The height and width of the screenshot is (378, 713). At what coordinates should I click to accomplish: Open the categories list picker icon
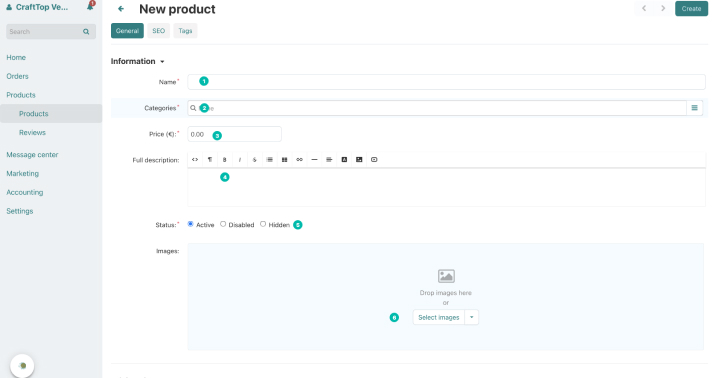694,108
